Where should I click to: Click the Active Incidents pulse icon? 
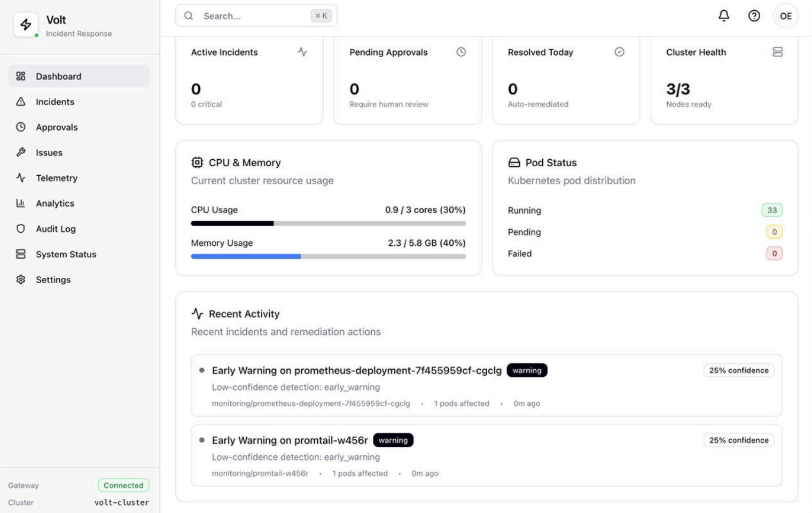click(x=302, y=52)
